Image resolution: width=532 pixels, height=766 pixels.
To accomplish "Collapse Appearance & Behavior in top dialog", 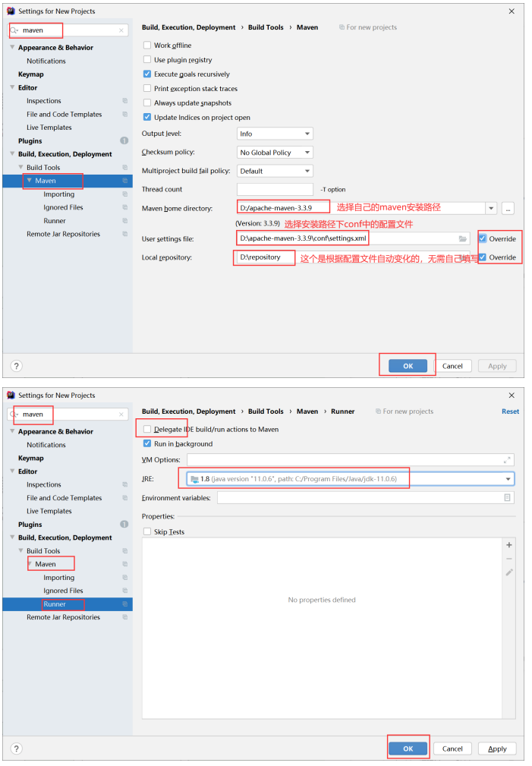I will tap(12, 47).
